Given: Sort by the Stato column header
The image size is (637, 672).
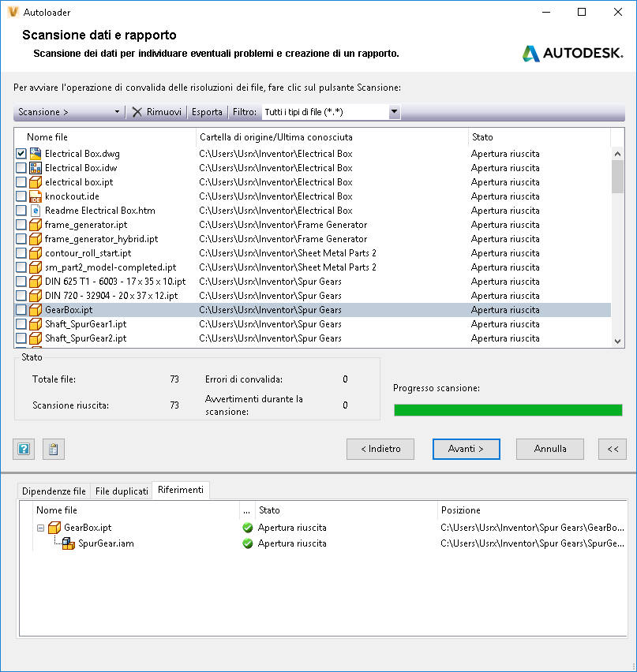Looking at the screenshot, I should [x=539, y=137].
